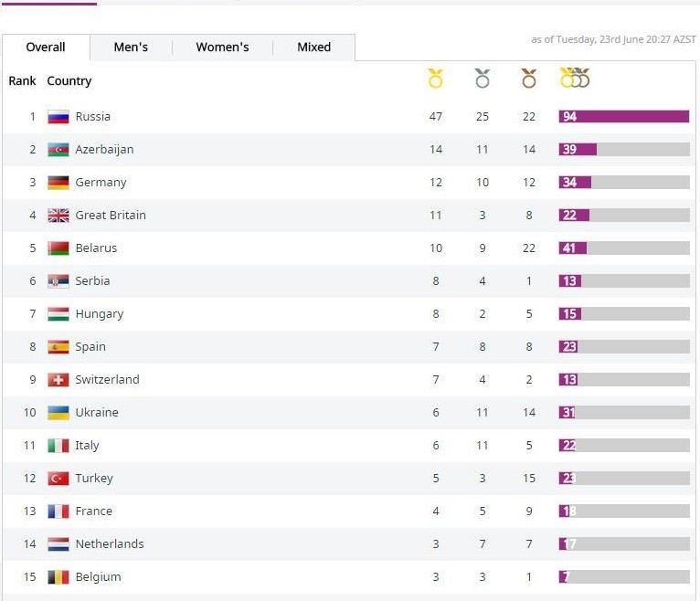
Task: Sort by the Country column header
Action: point(69,81)
